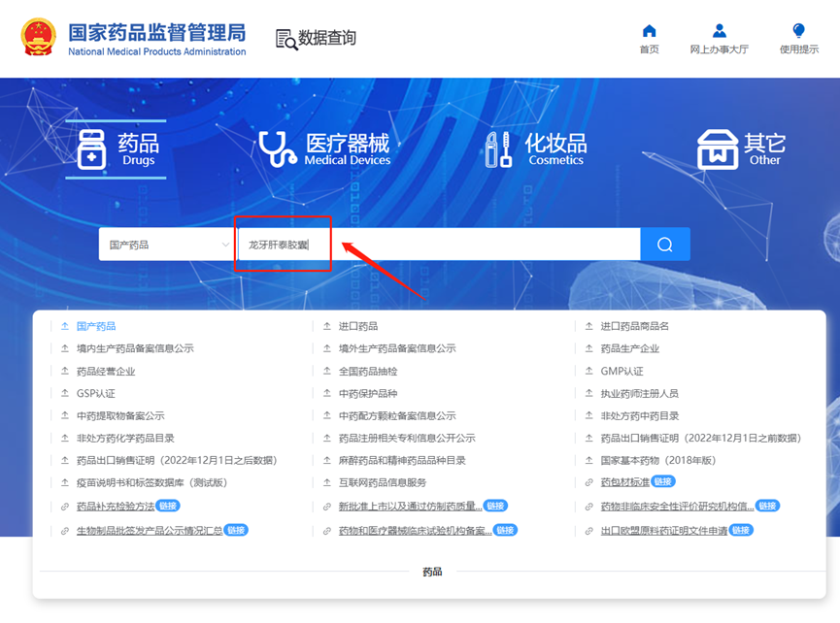Select the 其它 Other shop icon
Viewport: 840px width, 623px height.
[x=718, y=149]
